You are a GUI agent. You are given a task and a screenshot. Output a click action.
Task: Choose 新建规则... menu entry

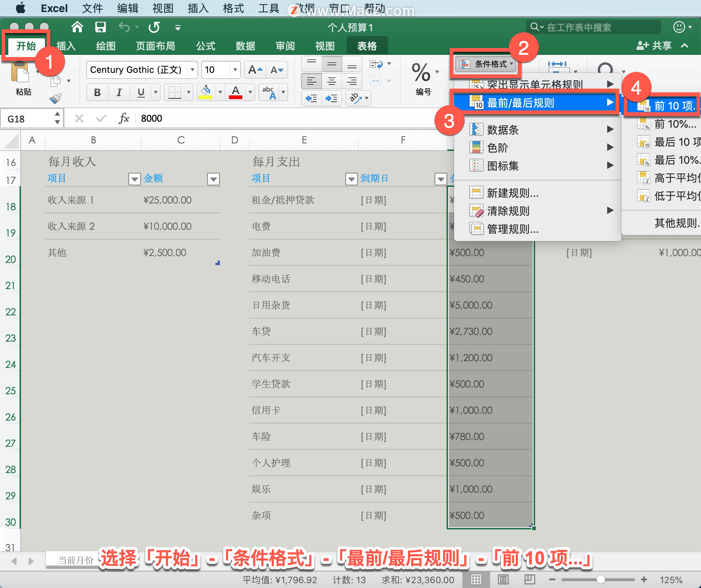[537, 193]
